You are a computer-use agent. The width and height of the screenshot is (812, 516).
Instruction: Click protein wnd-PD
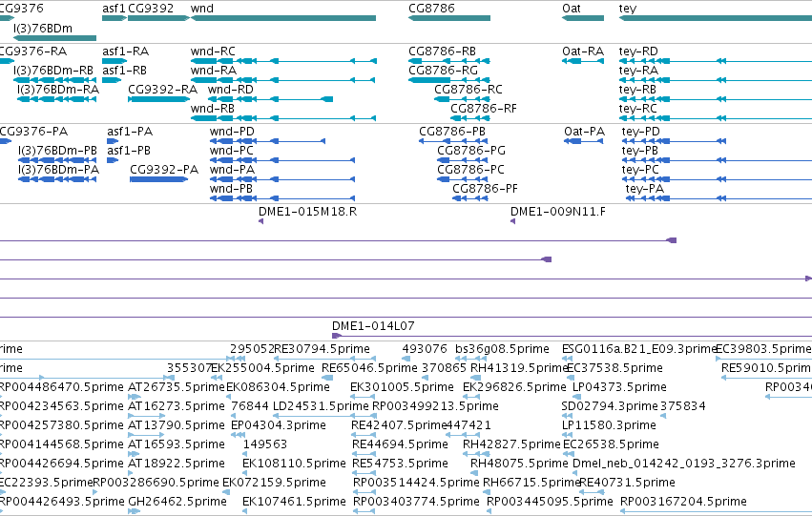tap(267, 141)
